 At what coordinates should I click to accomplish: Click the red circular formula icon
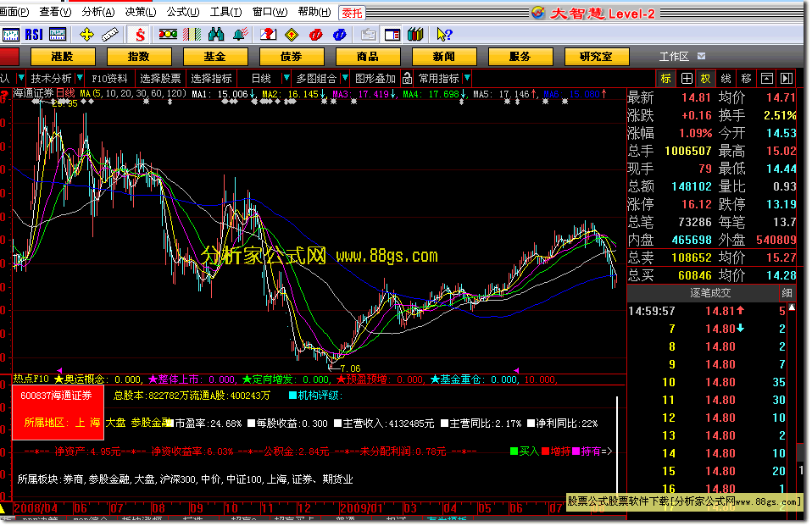tap(315, 35)
